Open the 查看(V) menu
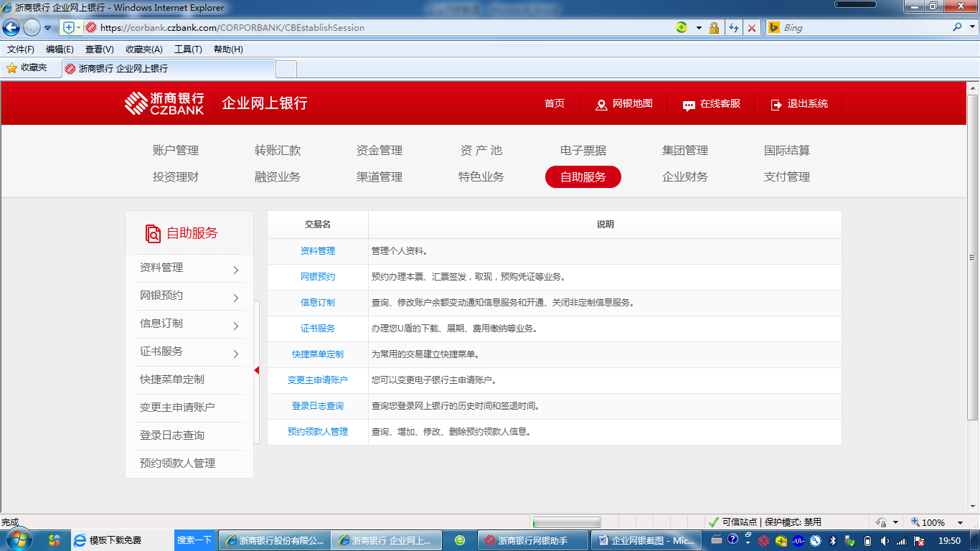This screenshot has height=551, width=980. (x=99, y=50)
